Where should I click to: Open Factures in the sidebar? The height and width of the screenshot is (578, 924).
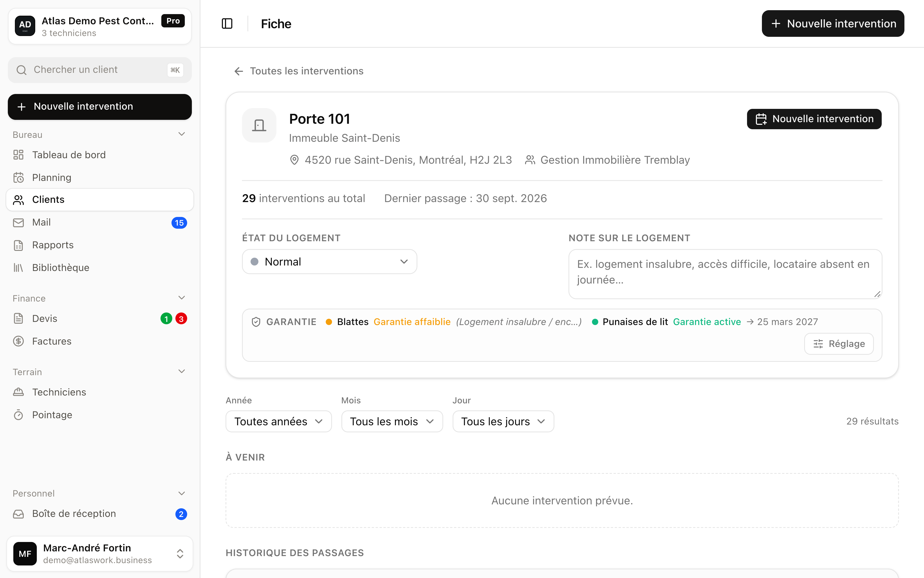tap(100, 341)
